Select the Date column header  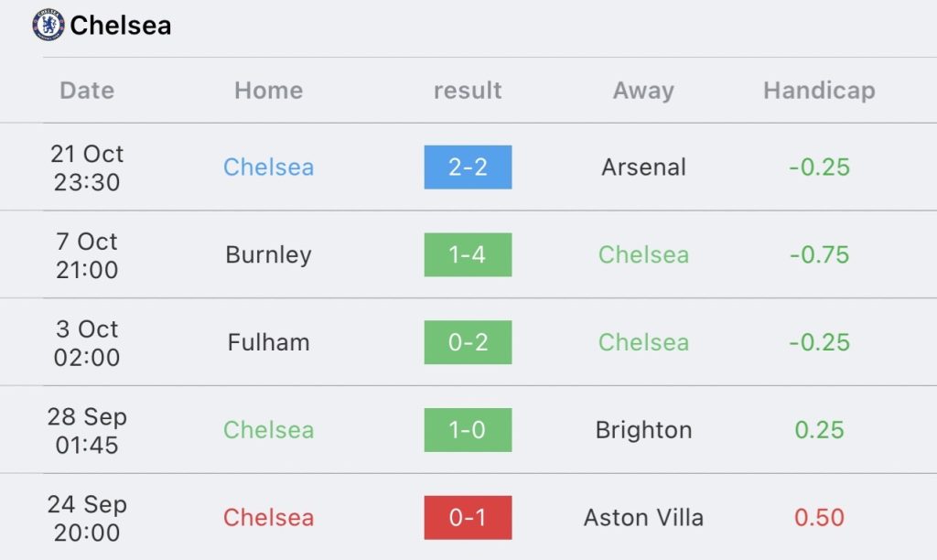click(87, 91)
